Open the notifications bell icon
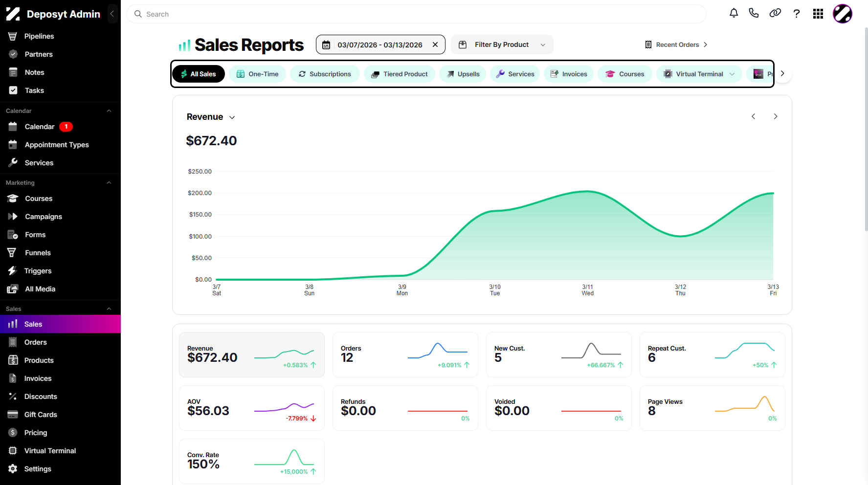868x485 pixels. point(734,13)
